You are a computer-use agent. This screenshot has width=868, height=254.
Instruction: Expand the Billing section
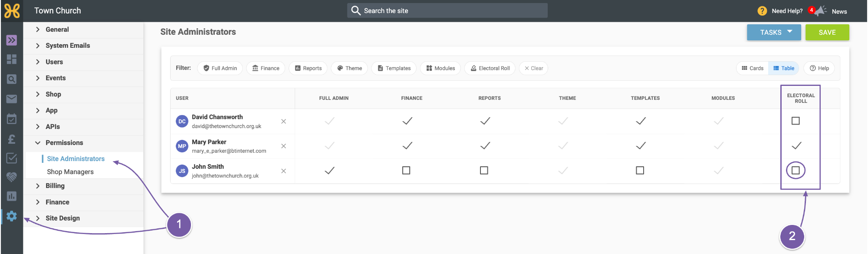coord(83,186)
